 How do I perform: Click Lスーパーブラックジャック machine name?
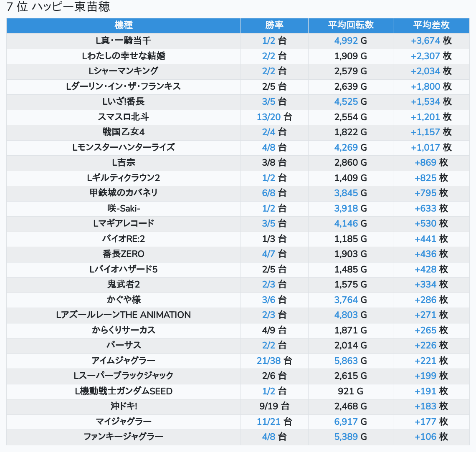(124, 376)
